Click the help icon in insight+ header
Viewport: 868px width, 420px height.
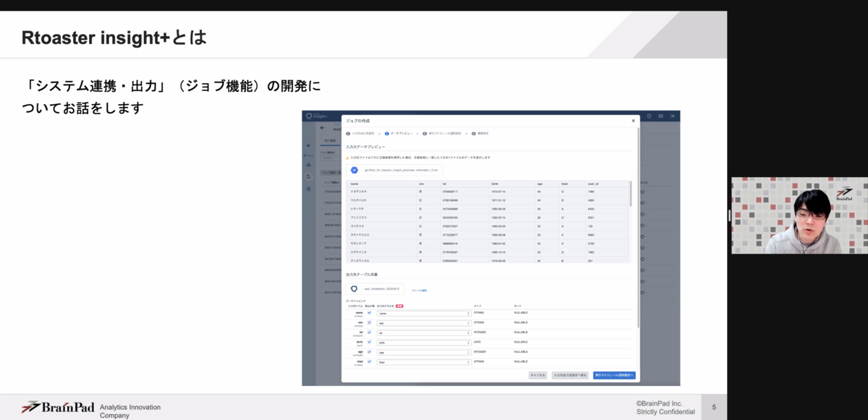(x=649, y=116)
